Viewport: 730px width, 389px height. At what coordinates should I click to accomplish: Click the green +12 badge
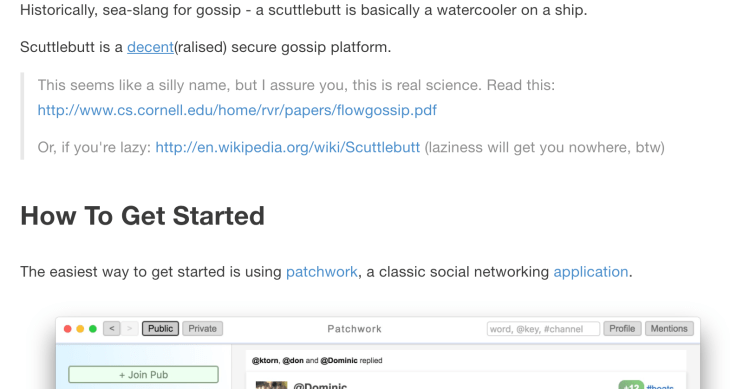pos(631,385)
